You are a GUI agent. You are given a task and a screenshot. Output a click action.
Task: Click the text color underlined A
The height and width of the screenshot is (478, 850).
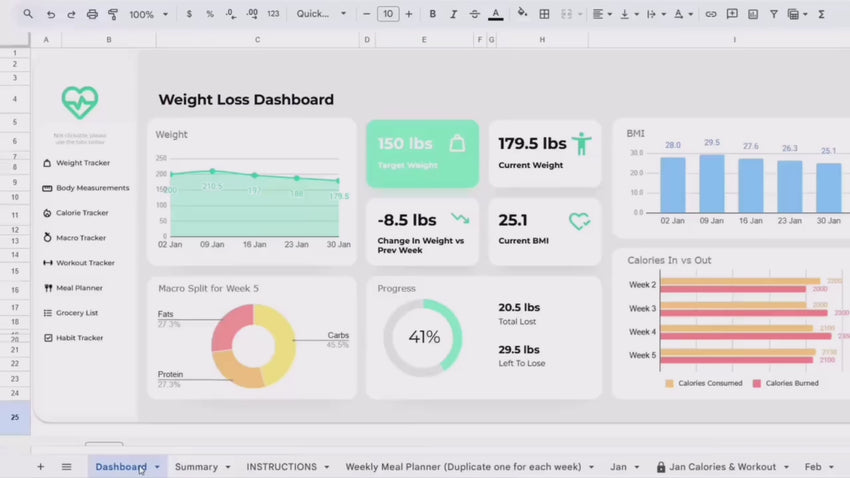495,14
